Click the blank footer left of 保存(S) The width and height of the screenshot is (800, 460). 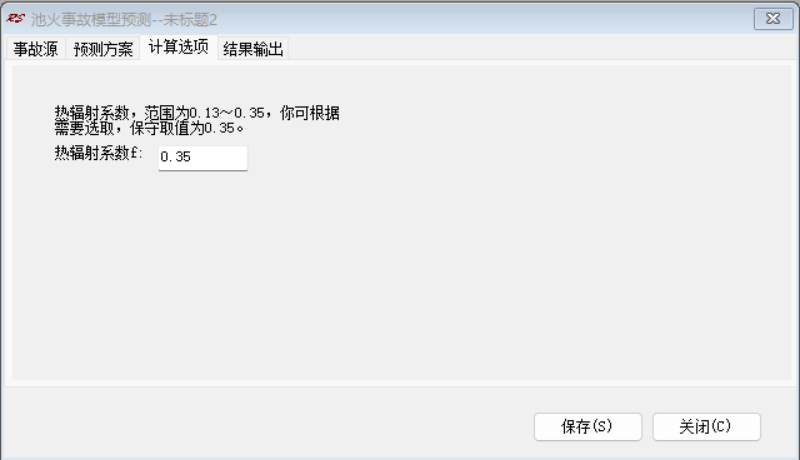(265, 426)
